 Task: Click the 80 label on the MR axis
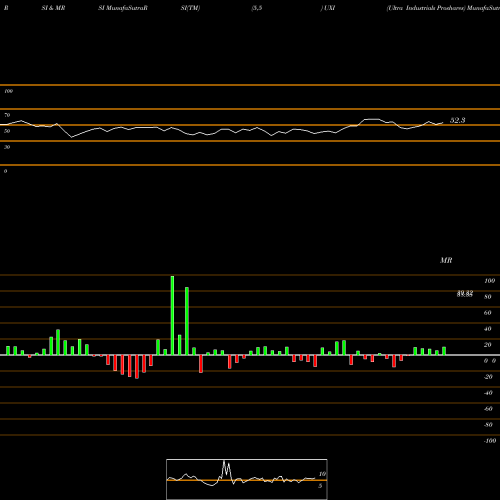tap(488, 297)
